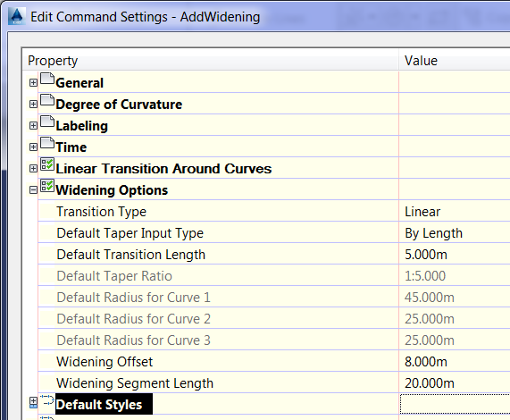Click Default Radius for Curve 3 label
The image size is (510, 420).
pos(133,340)
